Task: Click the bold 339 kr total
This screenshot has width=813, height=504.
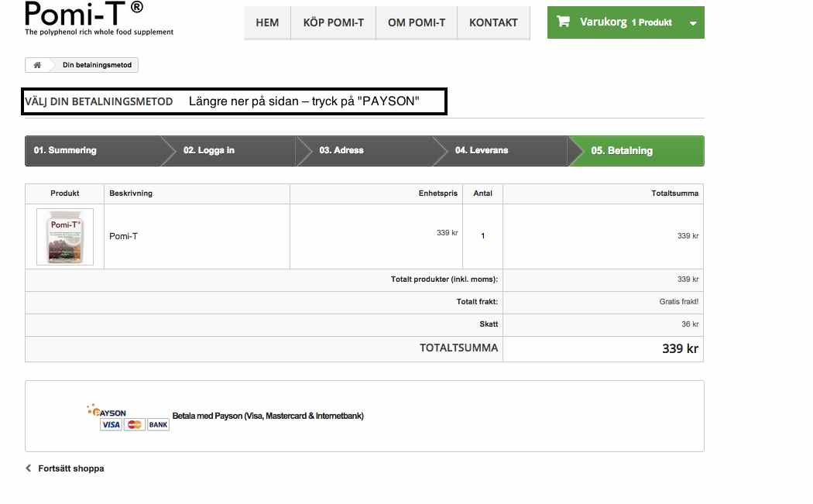Action: [681, 348]
